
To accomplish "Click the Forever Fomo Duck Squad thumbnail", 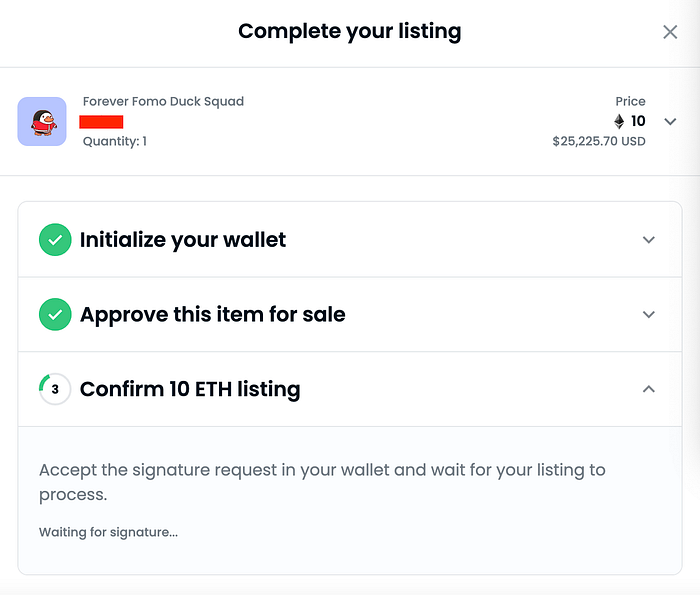I will 42,122.
